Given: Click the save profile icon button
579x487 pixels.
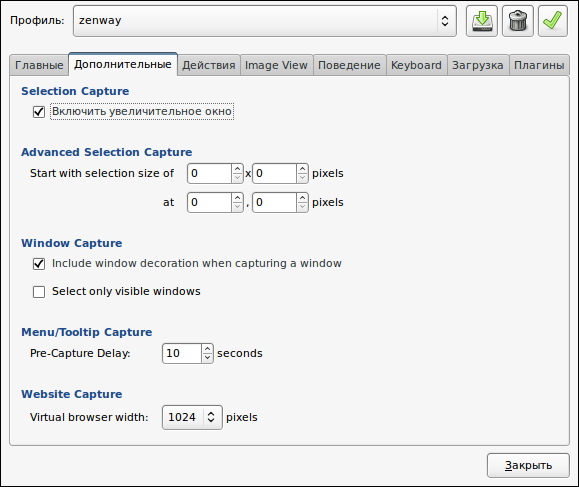Looking at the screenshot, I should (482, 21).
